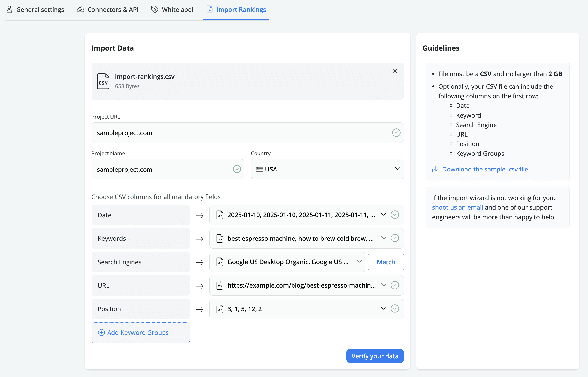Click the green check beside the Keywords mapping
Image resolution: width=588 pixels, height=377 pixels.
click(x=395, y=238)
